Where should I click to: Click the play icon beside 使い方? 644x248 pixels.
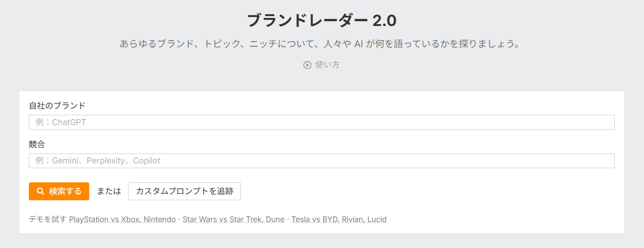click(x=307, y=65)
